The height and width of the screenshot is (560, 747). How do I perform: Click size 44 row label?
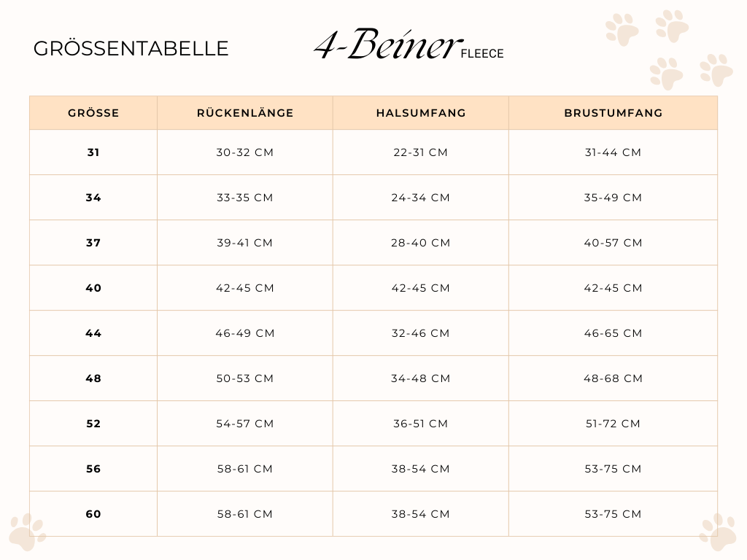(x=93, y=333)
